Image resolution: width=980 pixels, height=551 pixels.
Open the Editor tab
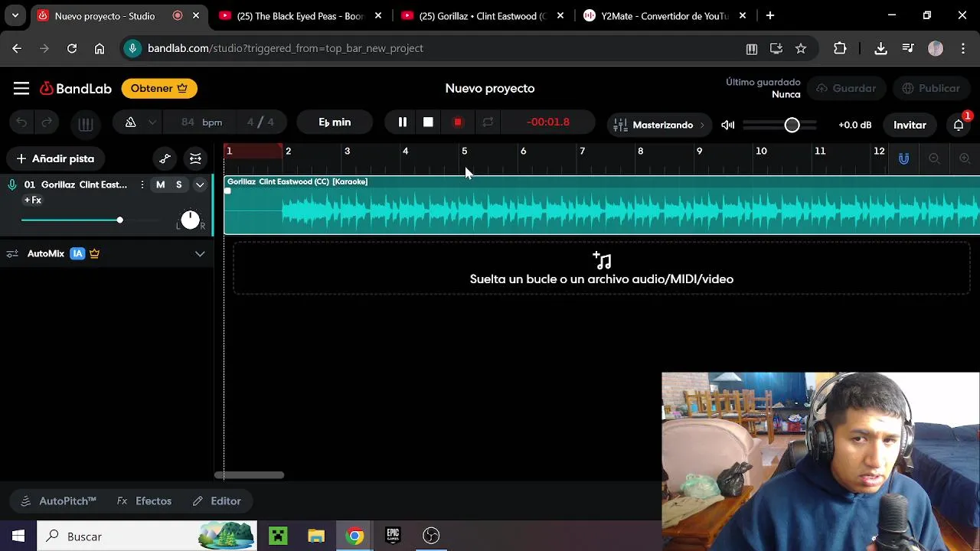click(x=217, y=500)
